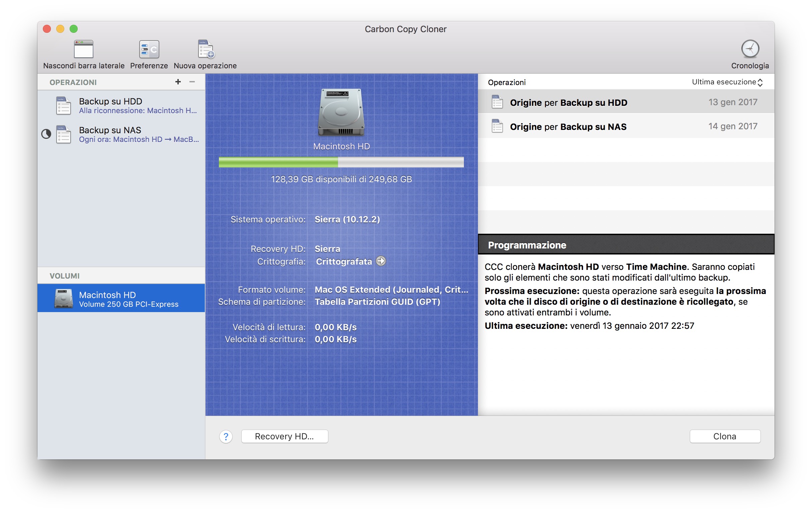Sort by Ultima esecuzione column header

pyautogui.click(x=727, y=82)
